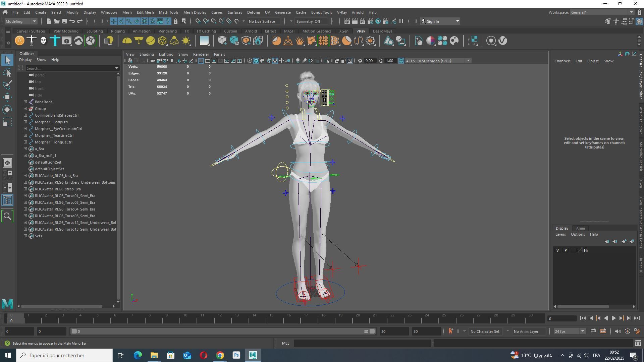Screen dimensions: 644x362
Task: Click the outliner horizontal scrollbar
Action: coord(62,306)
